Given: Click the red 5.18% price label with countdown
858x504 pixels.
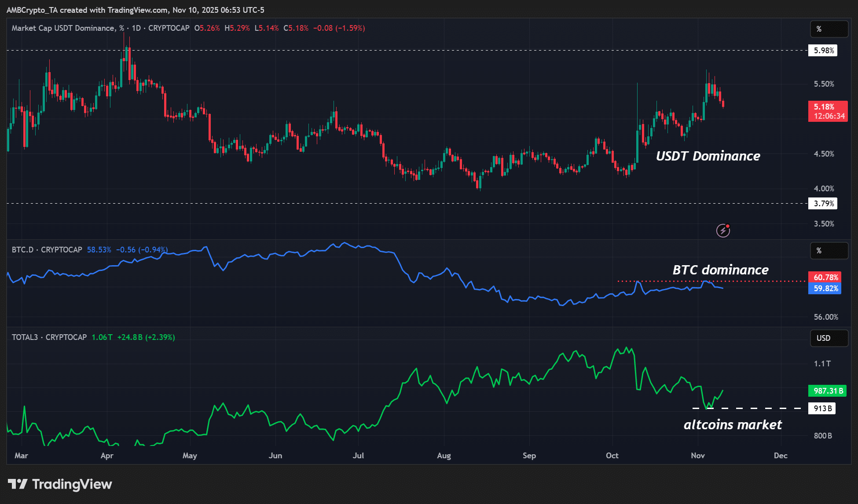Looking at the screenshot, I should [828, 111].
